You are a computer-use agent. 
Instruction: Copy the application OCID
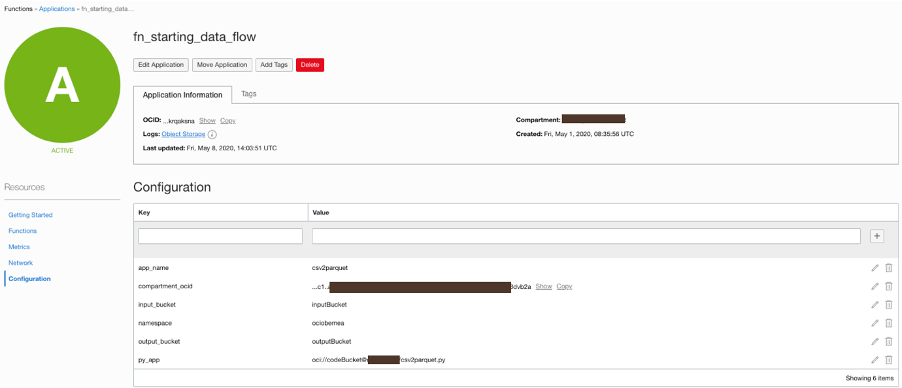click(228, 121)
